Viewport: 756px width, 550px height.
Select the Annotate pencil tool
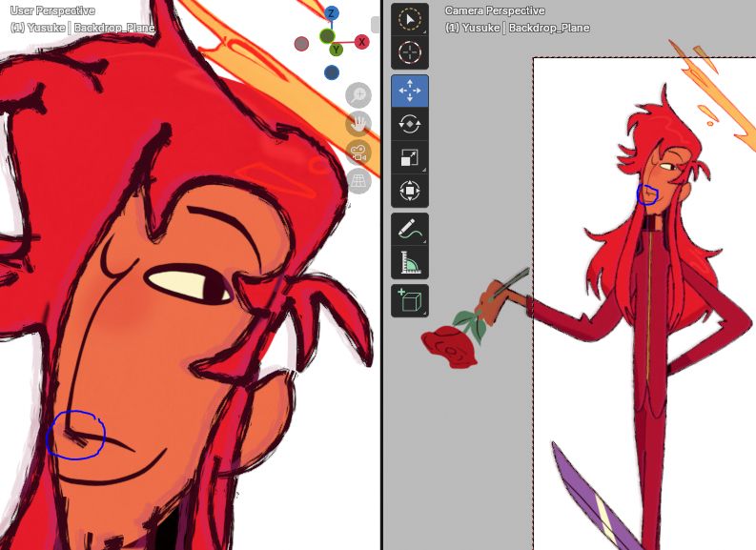coord(410,229)
